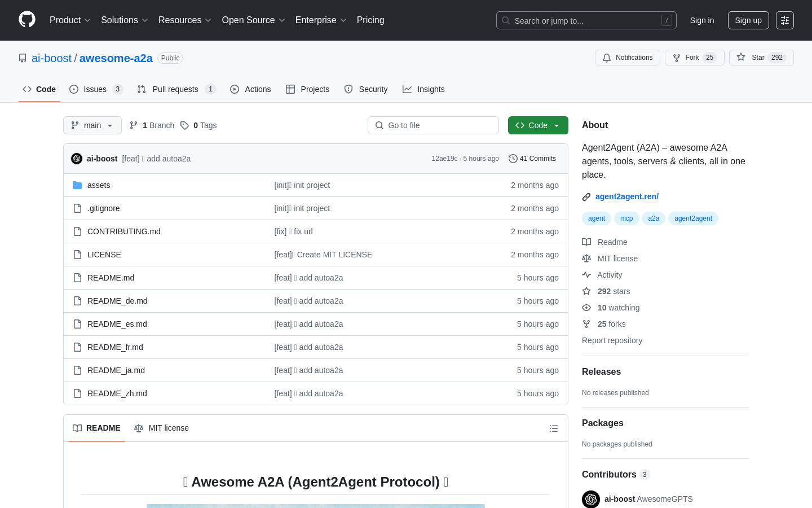
Task: Switch to the Insights tab
Action: click(x=423, y=89)
